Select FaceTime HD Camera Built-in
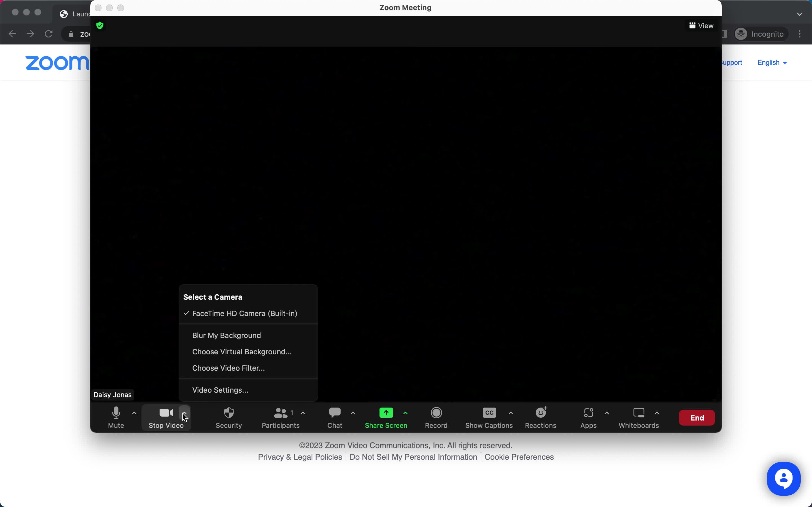 click(x=244, y=313)
